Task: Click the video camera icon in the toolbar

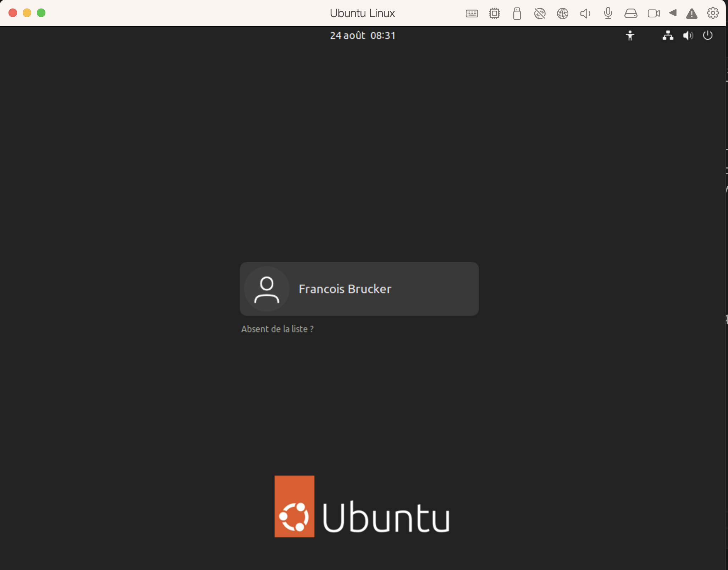Action: point(653,13)
